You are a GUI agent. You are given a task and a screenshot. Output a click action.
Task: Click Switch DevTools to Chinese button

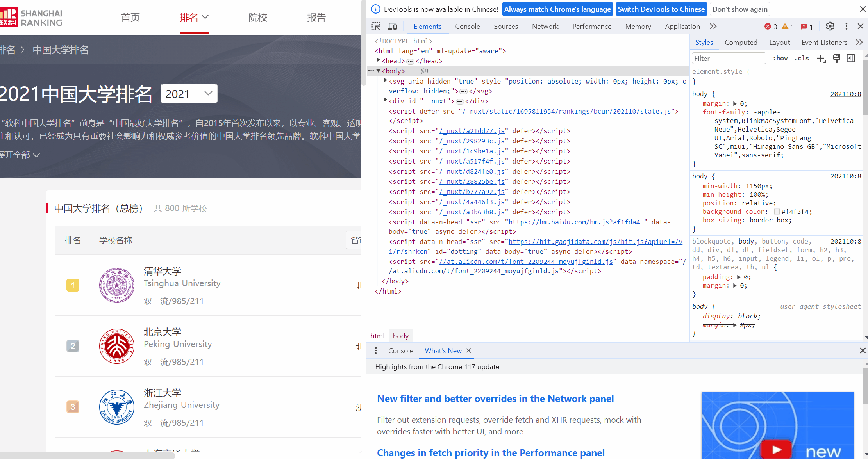[661, 9]
